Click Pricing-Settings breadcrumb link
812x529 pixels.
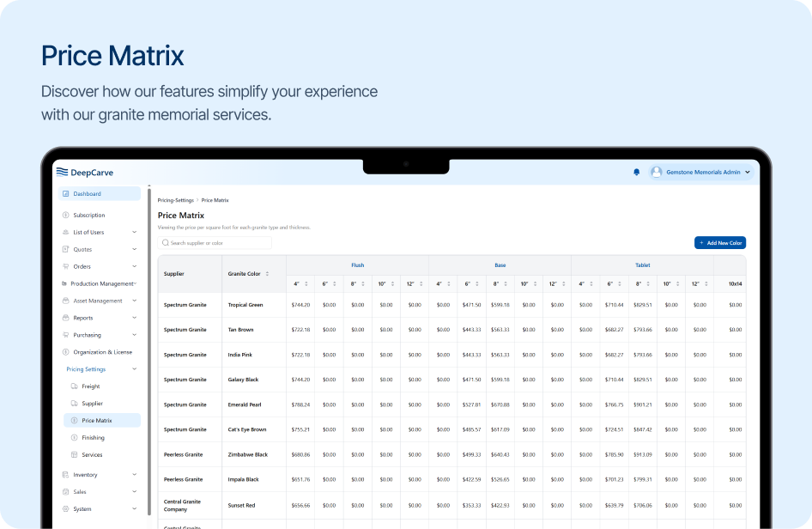pos(176,200)
